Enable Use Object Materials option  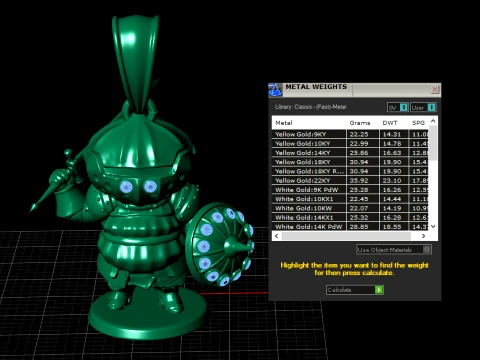click(x=394, y=250)
